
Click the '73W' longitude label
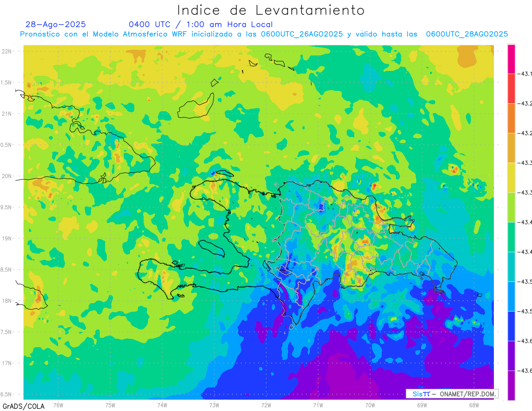coord(214,405)
